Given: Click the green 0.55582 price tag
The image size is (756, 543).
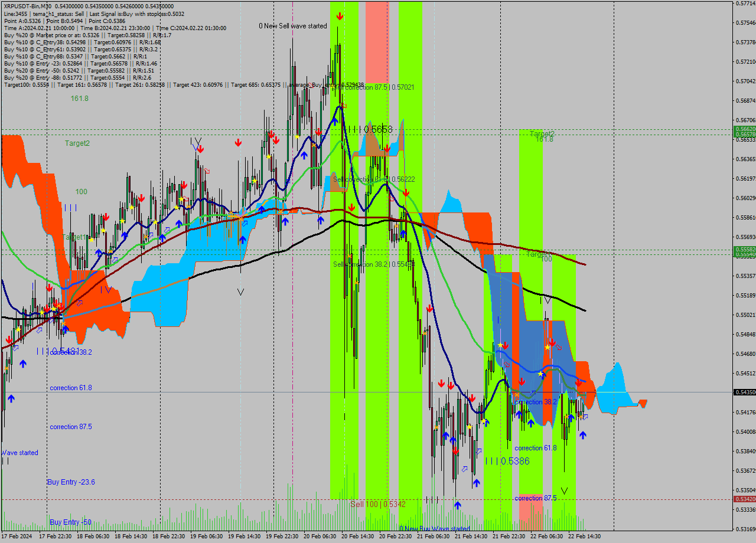Looking at the screenshot, I should (744, 250).
